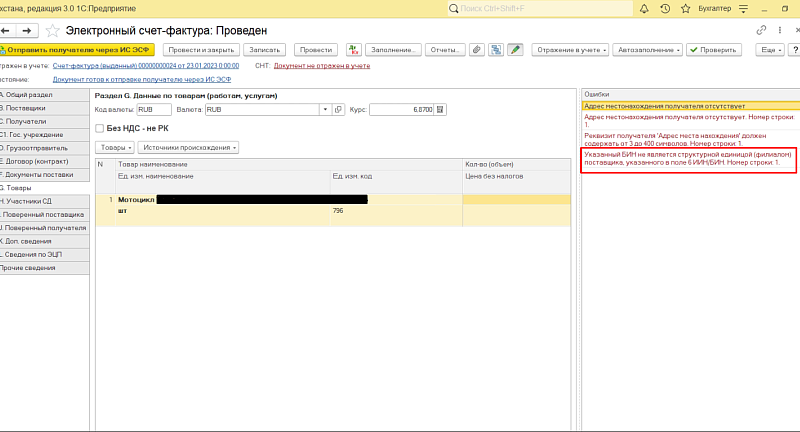Click the Дт/Кт accounting entries icon
The image size is (800, 432).
tap(354, 49)
